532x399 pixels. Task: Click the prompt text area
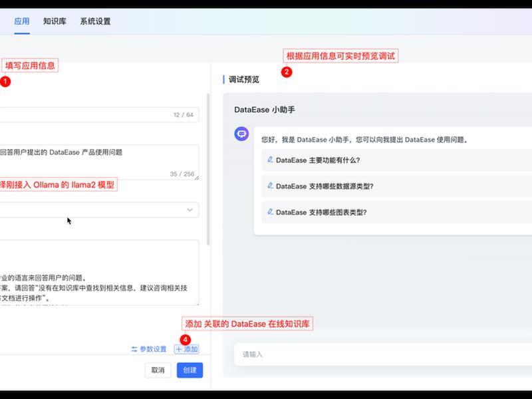[99, 273]
